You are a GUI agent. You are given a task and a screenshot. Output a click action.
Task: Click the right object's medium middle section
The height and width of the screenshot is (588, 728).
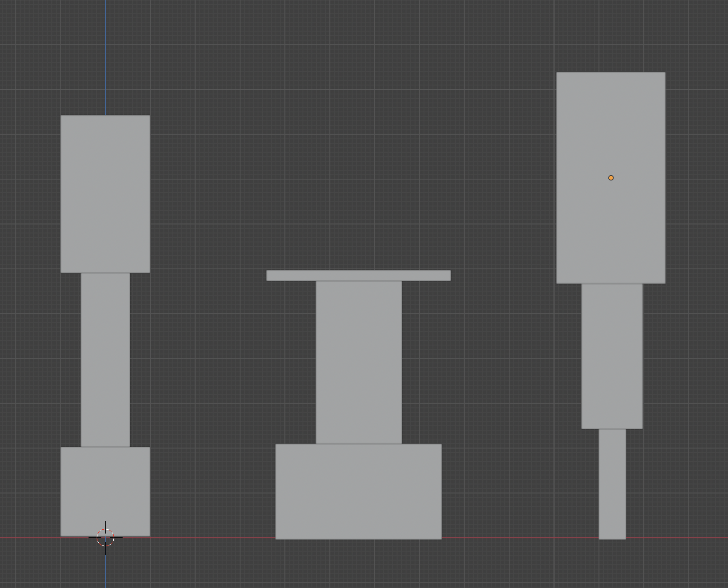612,356
